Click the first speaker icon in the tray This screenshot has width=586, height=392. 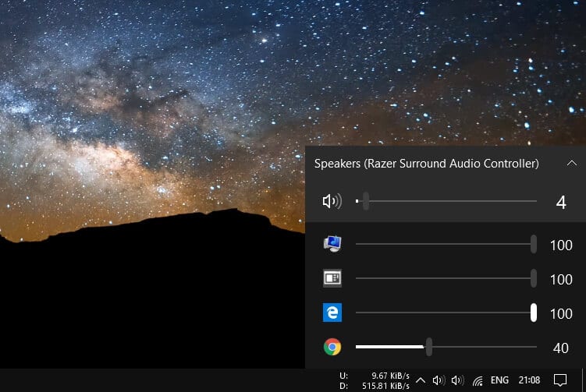click(x=439, y=380)
